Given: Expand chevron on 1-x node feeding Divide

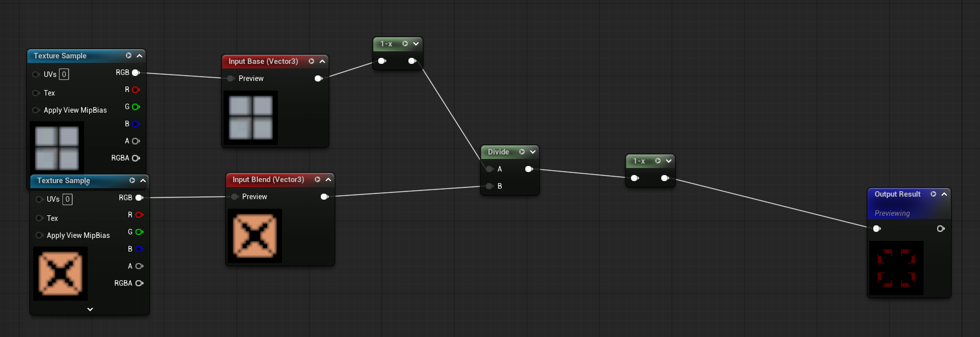Looking at the screenshot, I should point(416,44).
